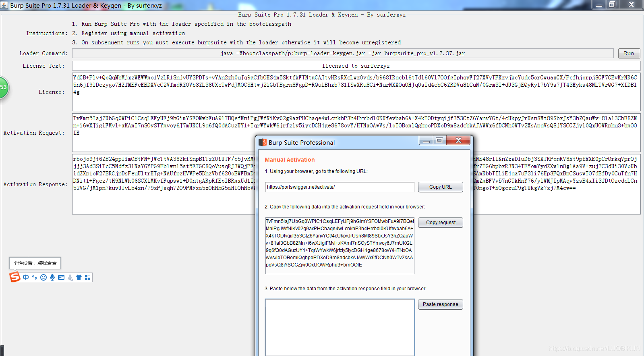Open skin shirt icon in IME bar

(79, 277)
